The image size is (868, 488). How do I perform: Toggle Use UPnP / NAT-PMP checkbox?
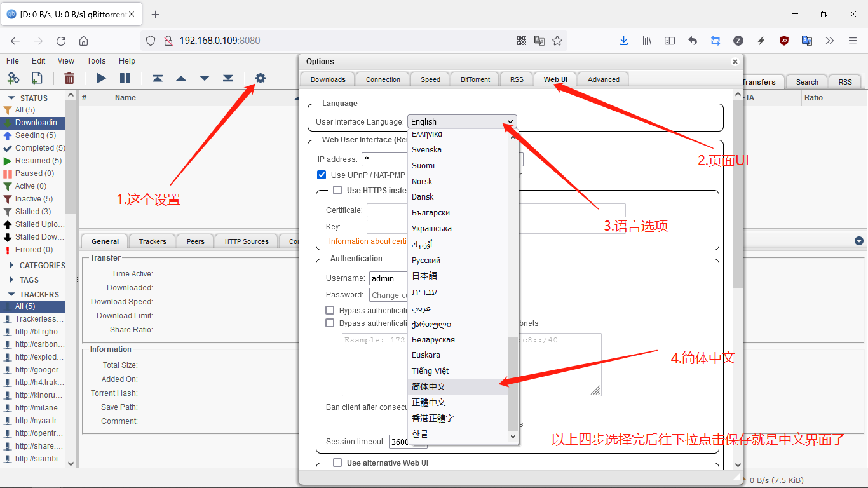tap(322, 175)
